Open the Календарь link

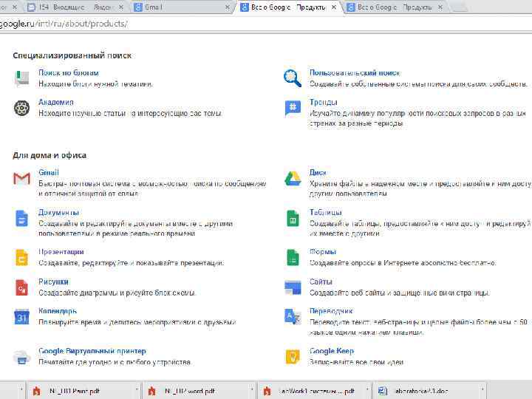pyautogui.click(x=58, y=311)
